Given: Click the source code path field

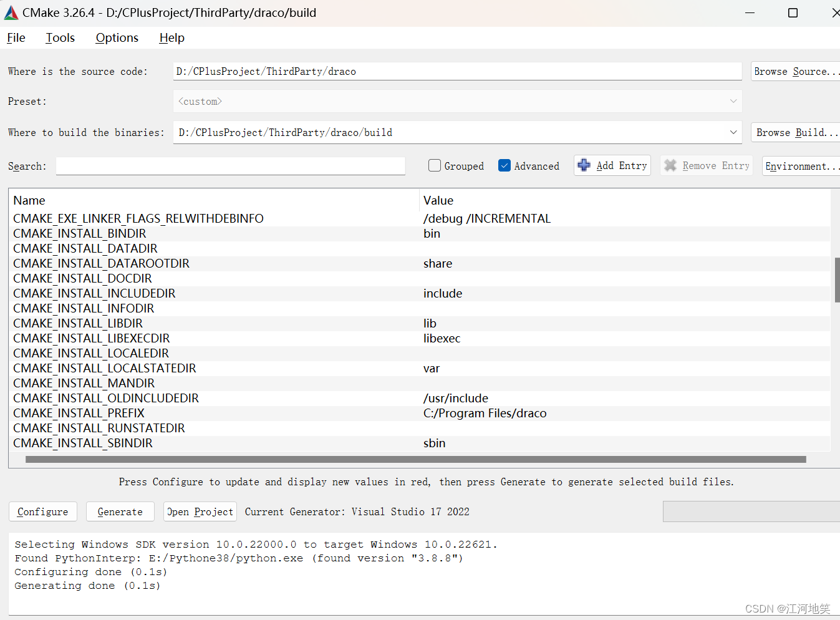Looking at the screenshot, I should click(x=458, y=71).
